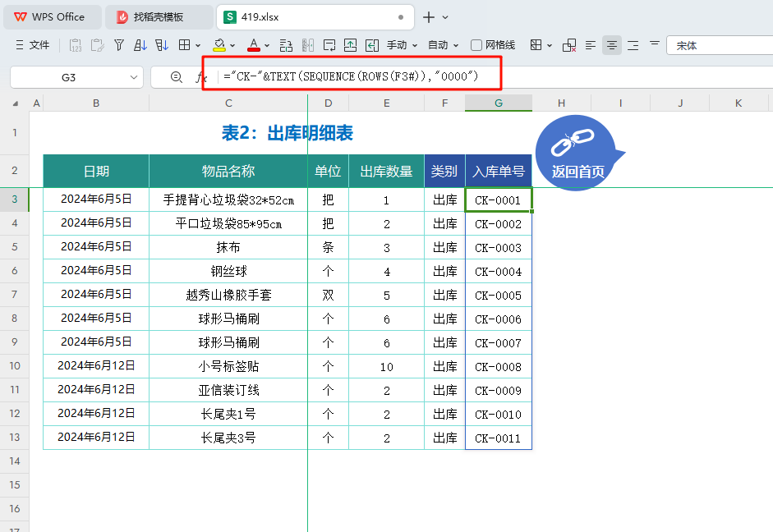Screen dimensions: 773x532
Task: Sort ascending with the A-Z icon
Action: (x=140, y=45)
